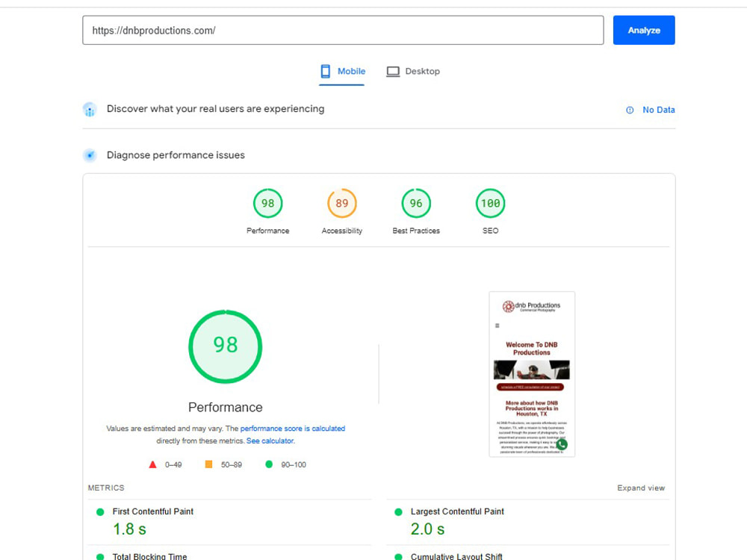The height and width of the screenshot is (560, 747).
Task: Jump to the 89 Accessibility score gauge
Action: tap(342, 203)
